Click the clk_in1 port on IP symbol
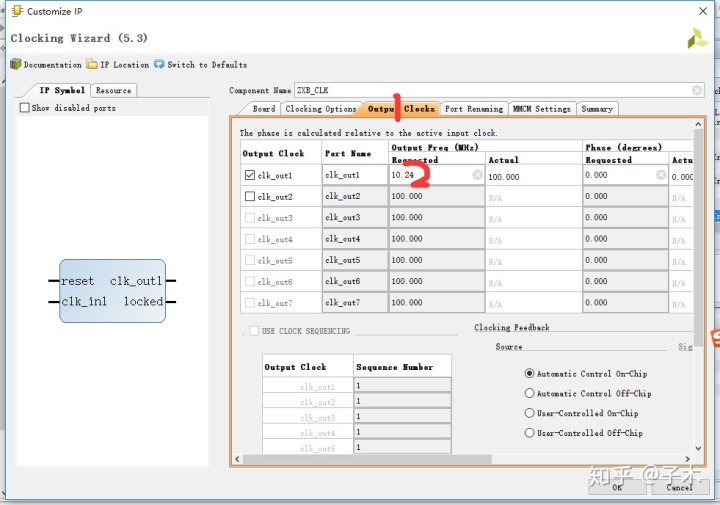This screenshot has height=505, width=720. pos(84,302)
